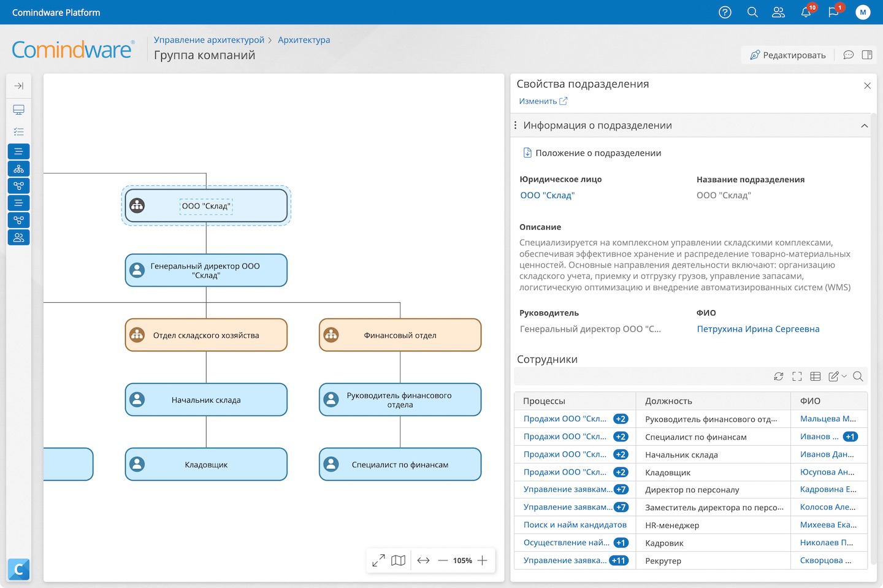The width and height of the screenshot is (883, 588).
Task: Click fit-to-width horizontal arrows icon
Action: (x=424, y=560)
